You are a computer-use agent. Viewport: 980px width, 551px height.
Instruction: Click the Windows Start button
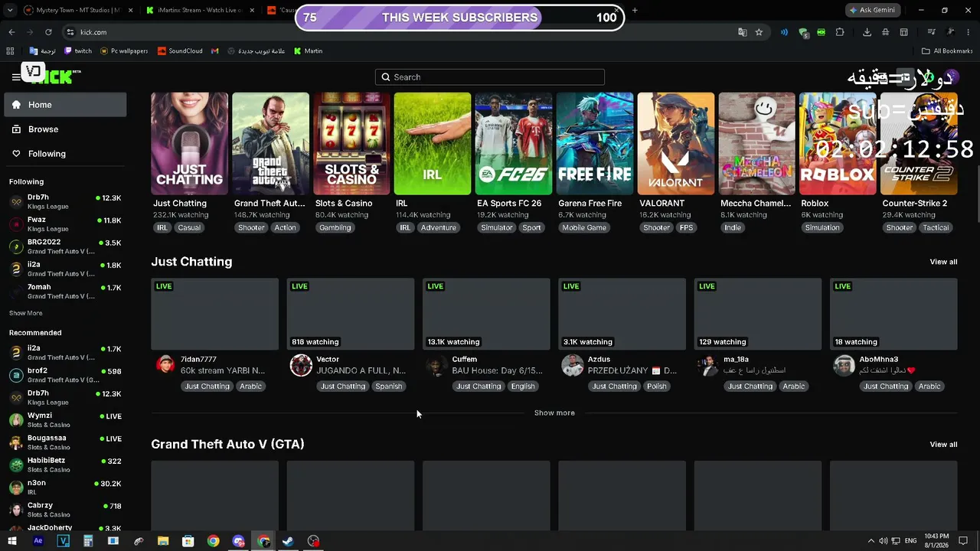[x=12, y=541]
